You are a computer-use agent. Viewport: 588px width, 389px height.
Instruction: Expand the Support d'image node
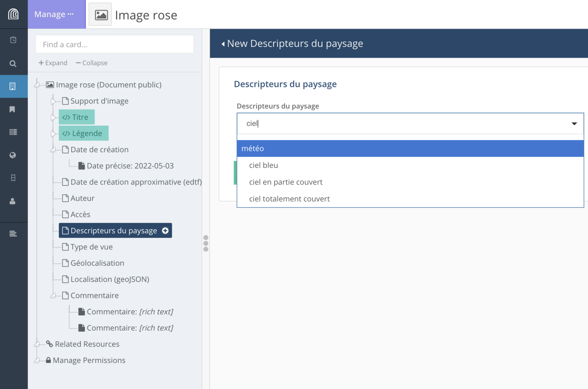pyautogui.click(x=53, y=101)
